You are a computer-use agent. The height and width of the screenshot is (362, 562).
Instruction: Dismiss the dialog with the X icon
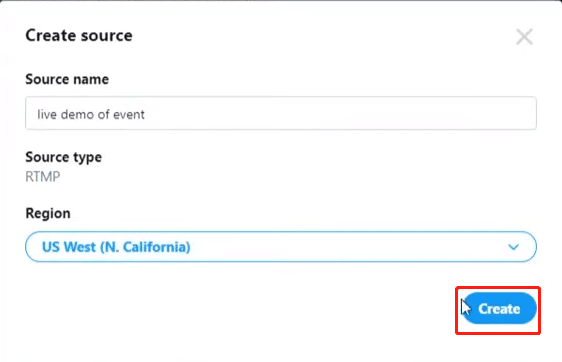(x=524, y=37)
